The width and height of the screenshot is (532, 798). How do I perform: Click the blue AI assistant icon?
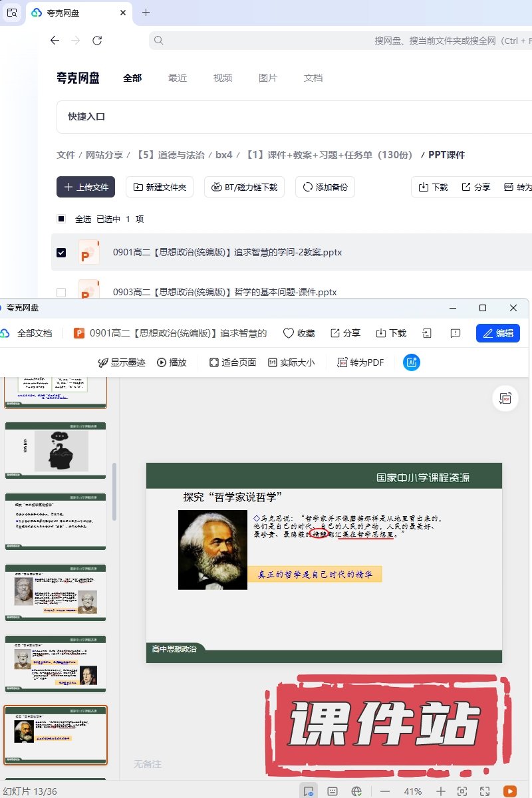pos(412,362)
